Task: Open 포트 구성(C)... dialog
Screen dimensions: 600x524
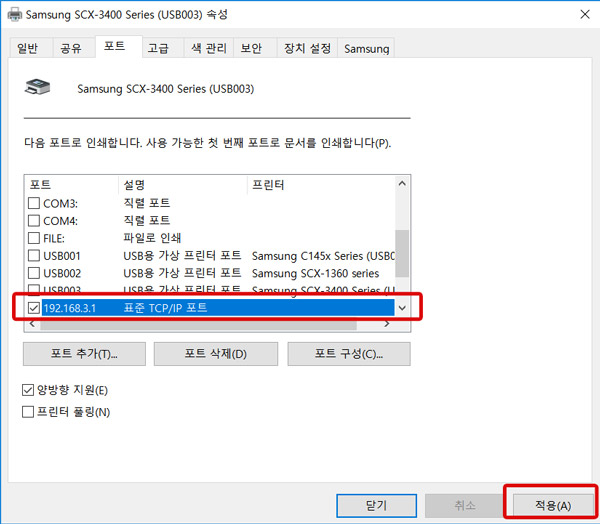Action: tap(349, 354)
